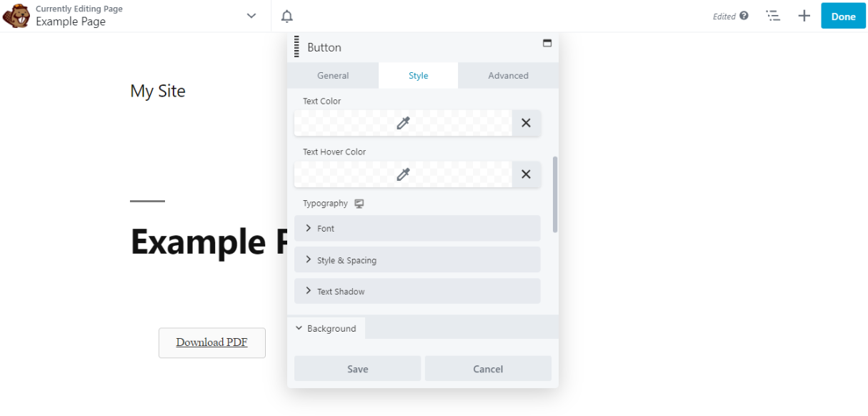Click the Download PDF button on the page
The height and width of the screenshot is (416, 868).
coord(211,342)
